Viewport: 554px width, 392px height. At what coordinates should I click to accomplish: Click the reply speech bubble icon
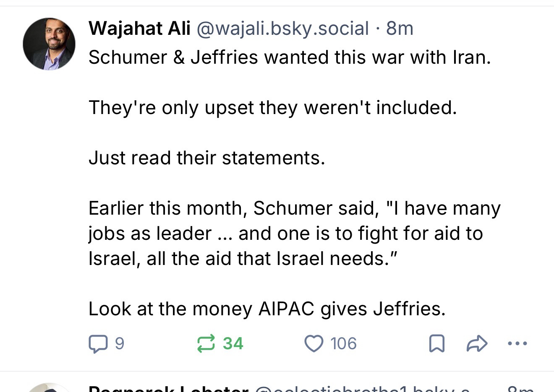coord(98,344)
